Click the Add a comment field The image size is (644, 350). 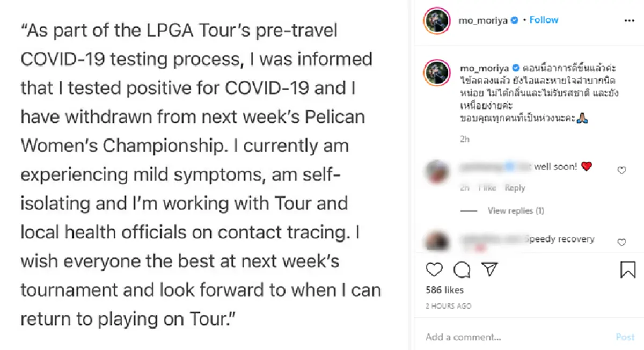pos(515,337)
